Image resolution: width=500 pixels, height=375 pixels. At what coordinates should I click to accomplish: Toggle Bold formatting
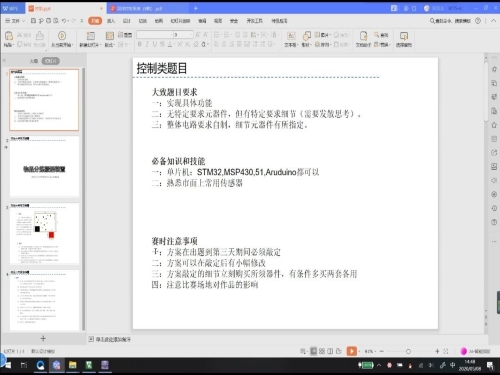(140, 44)
